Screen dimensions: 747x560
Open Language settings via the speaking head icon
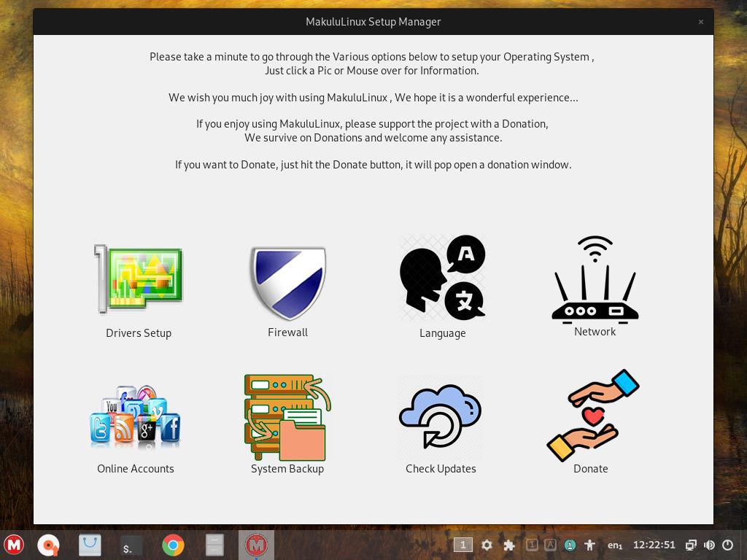(x=443, y=278)
